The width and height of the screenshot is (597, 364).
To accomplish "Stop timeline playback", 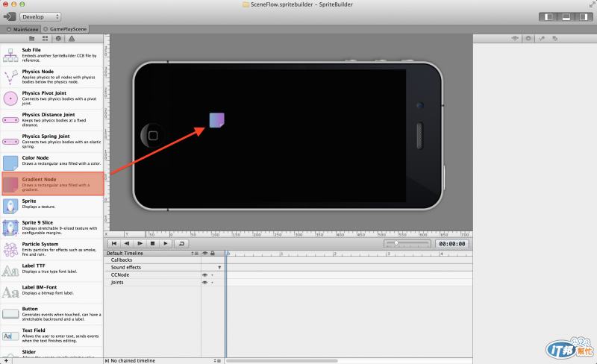I will [x=153, y=243].
